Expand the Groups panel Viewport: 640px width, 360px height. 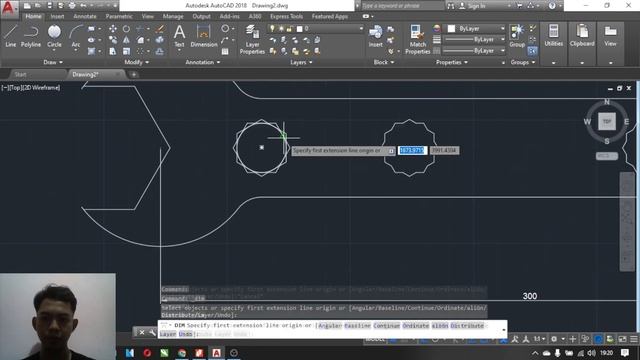[522, 62]
